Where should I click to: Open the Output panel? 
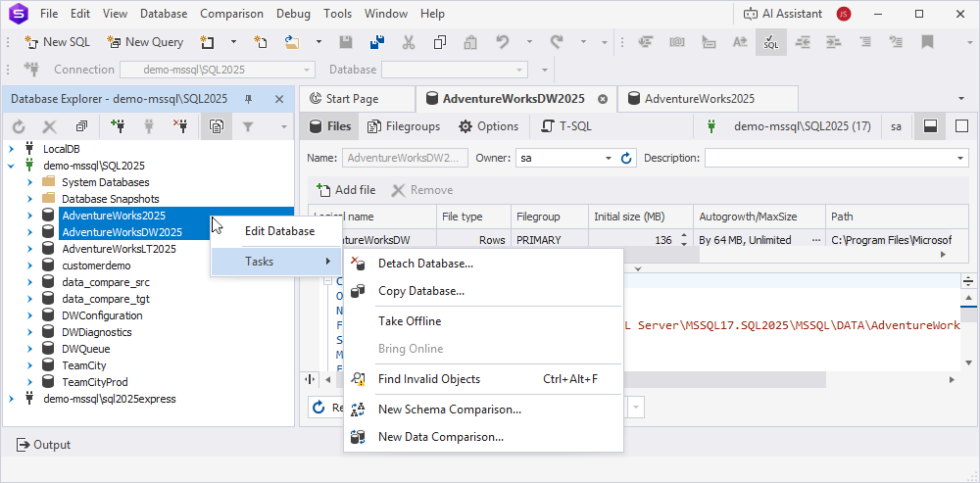point(44,445)
